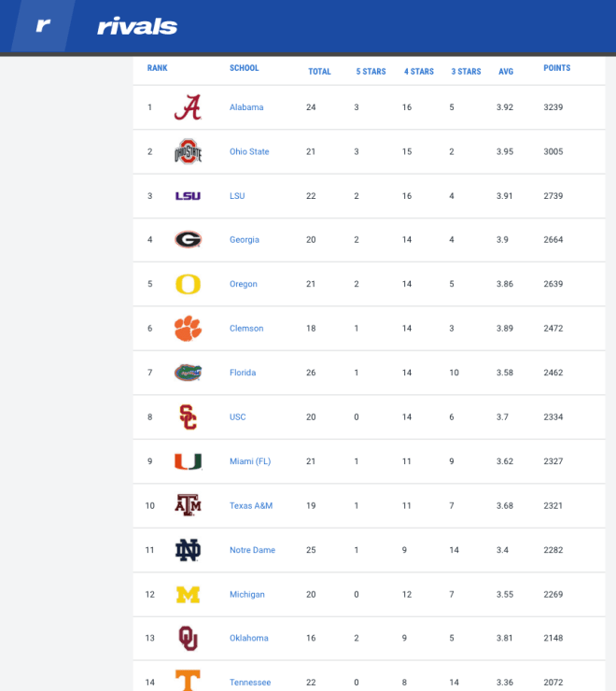Open the Oklahoma school link

pos(248,638)
